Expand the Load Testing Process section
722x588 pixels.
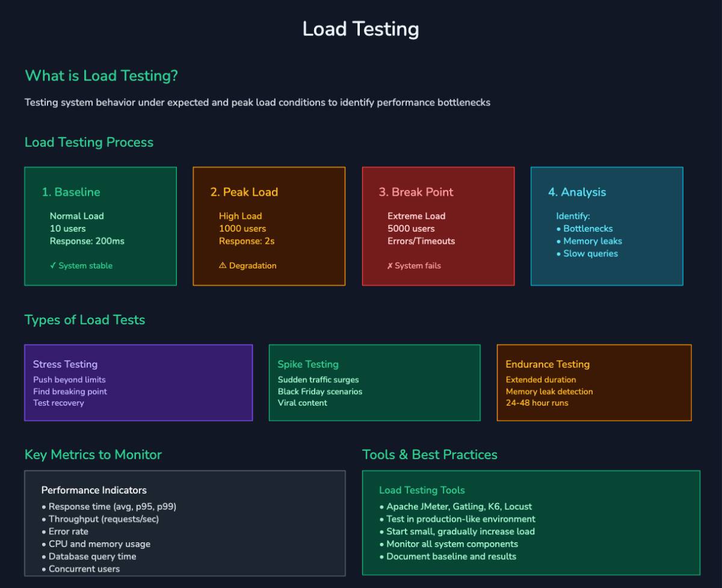[x=88, y=143]
